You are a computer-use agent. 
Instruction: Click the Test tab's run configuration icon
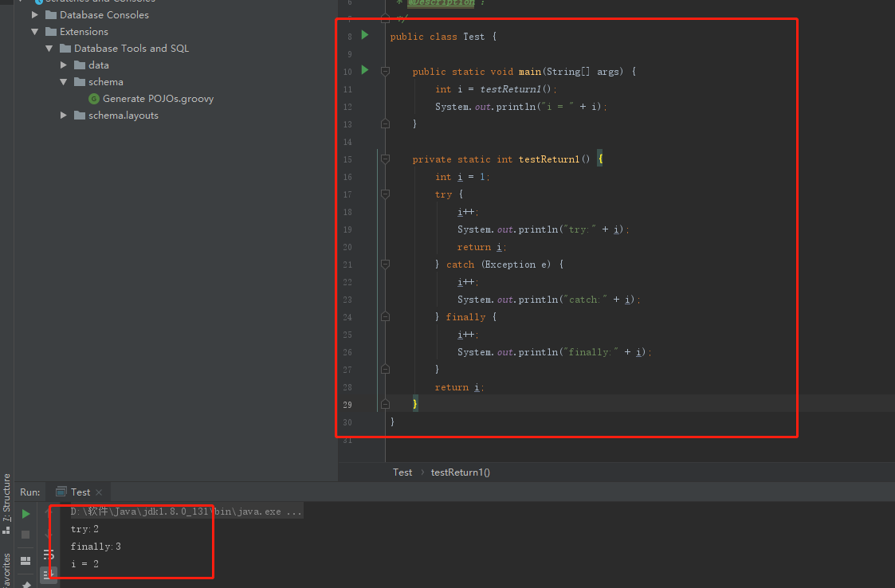pyautogui.click(x=61, y=492)
